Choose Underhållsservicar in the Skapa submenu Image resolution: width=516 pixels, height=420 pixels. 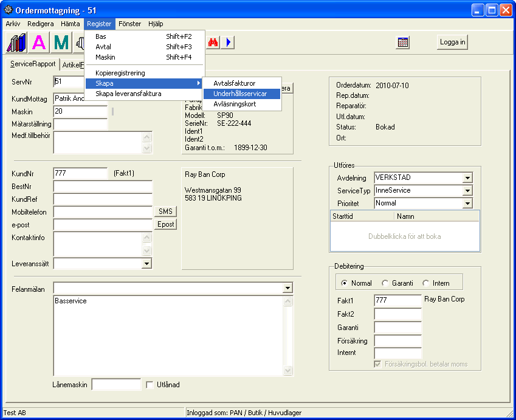[x=240, y=94]
